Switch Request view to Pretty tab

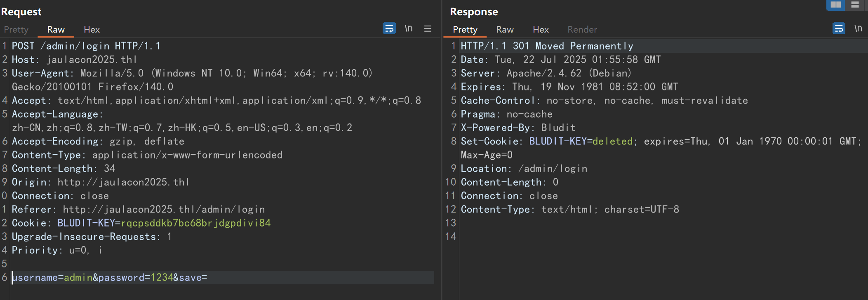point(16,29)
